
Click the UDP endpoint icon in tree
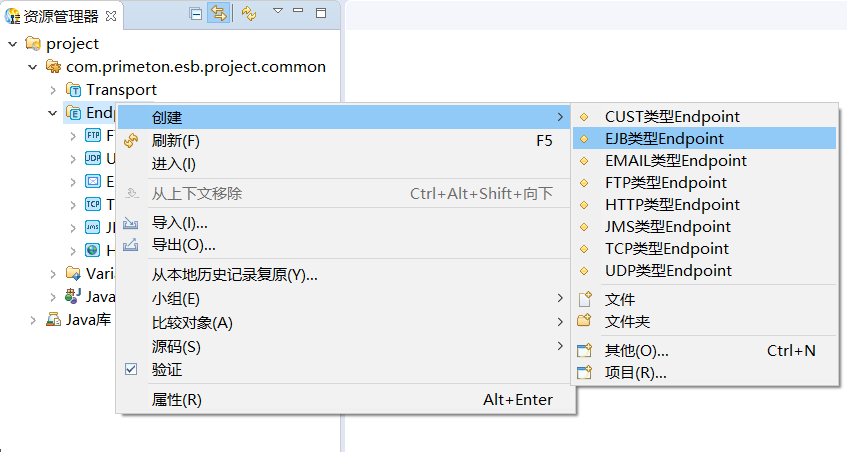pos(93,158)
